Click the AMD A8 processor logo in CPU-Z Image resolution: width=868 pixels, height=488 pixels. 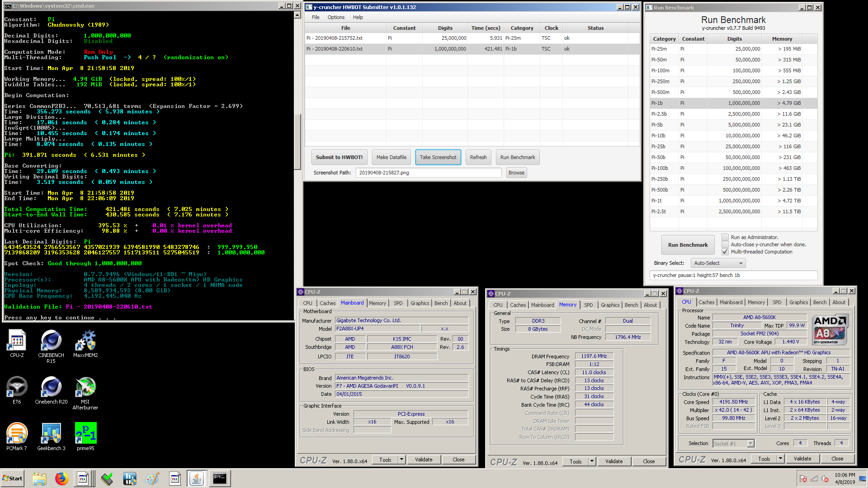830,330
